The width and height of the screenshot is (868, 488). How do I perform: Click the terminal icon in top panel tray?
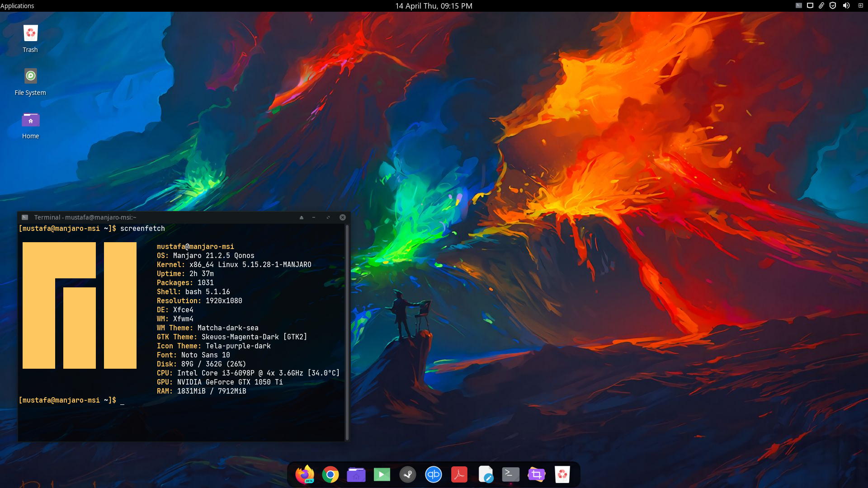799,6
